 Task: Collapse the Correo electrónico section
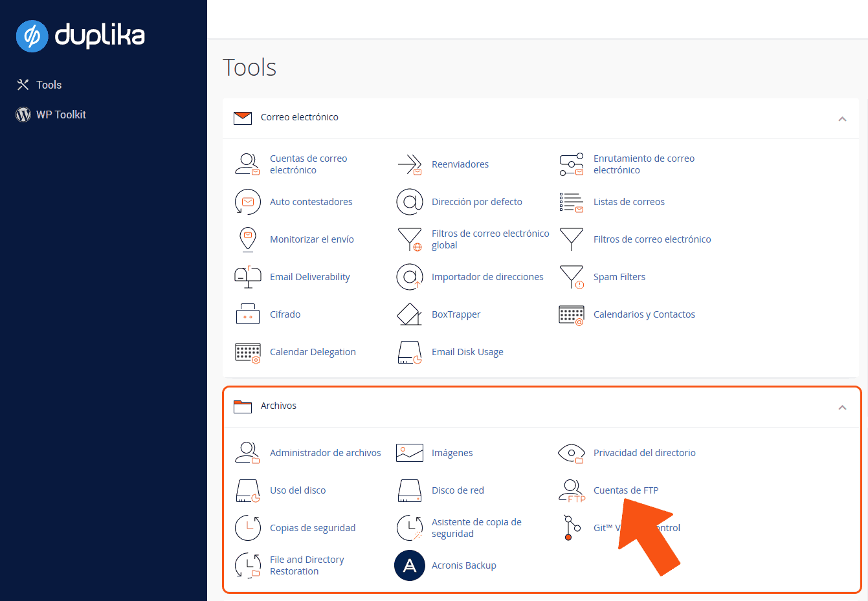click(x=842, y=118)
